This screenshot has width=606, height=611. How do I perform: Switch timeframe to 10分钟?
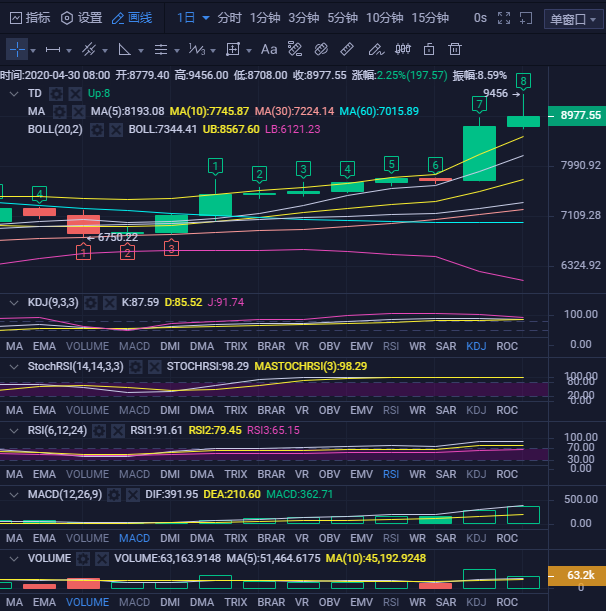point(384,18)
